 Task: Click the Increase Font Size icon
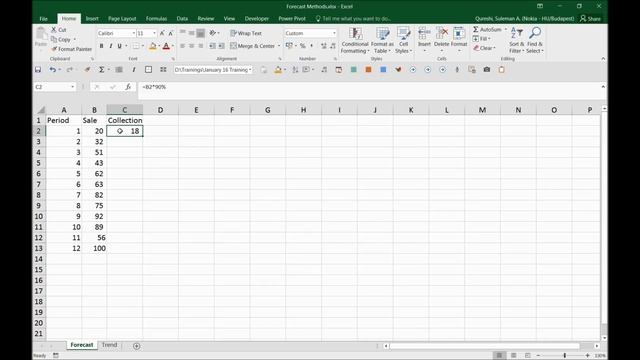(x=162, y=33)
